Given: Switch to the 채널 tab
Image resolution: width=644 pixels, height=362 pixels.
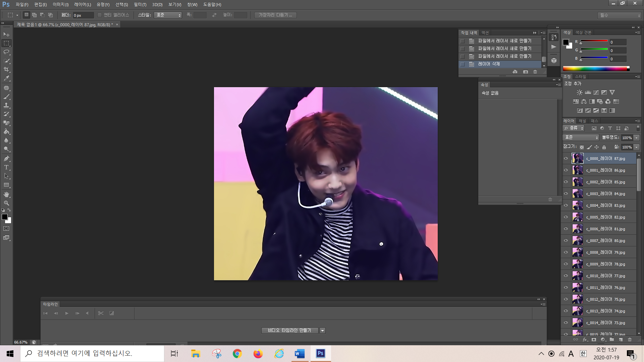Looking at the screenshot, I should (x=582, y=121).
